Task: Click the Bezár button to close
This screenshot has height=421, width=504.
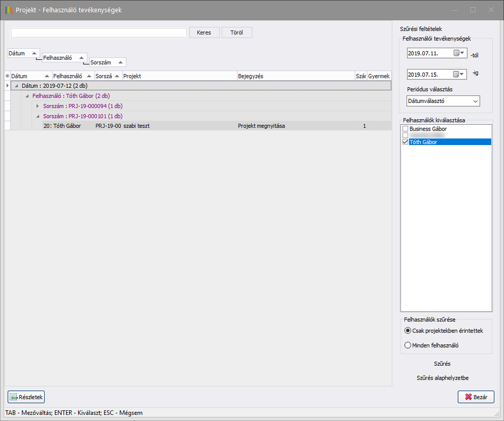Action: coord(475,397)
